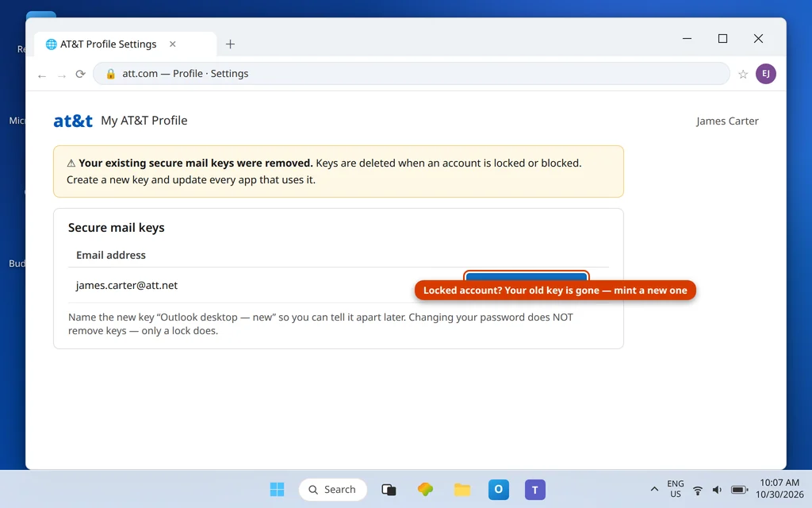Click the volume speaker icon

point(717,490)
